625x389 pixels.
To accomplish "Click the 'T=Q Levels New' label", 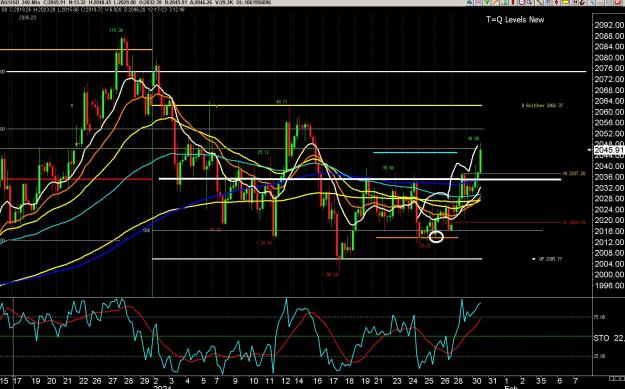I will click(515, 20).
